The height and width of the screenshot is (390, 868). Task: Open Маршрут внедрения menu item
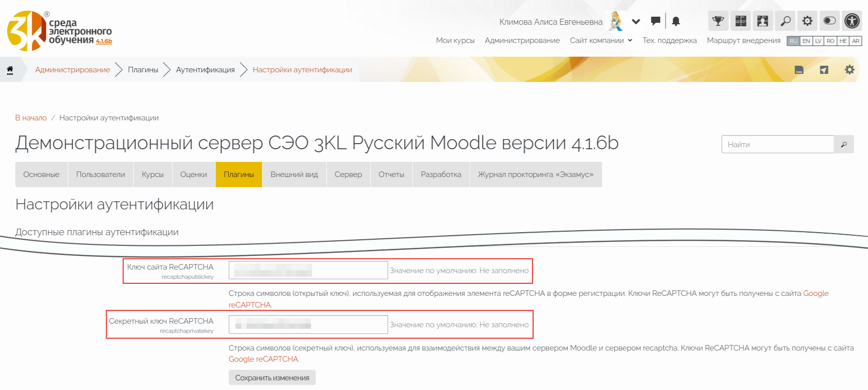[744, 40]
